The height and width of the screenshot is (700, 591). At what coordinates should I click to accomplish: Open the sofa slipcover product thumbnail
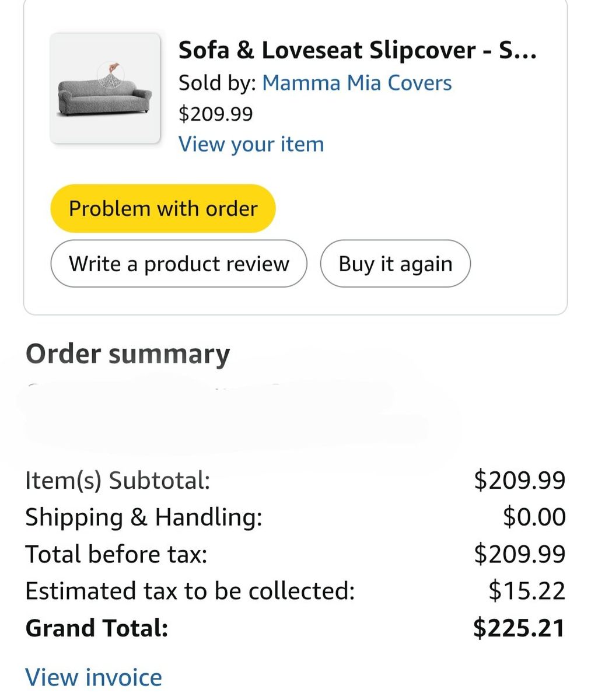[x=105, y=89]
